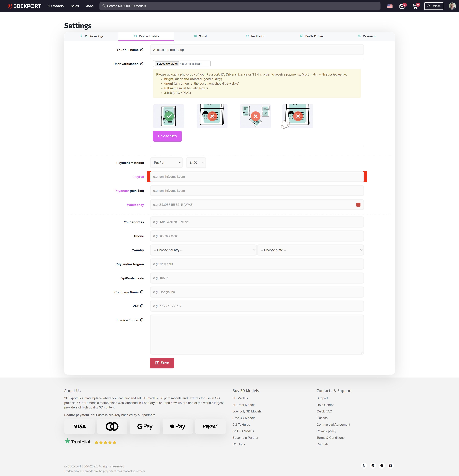Expand the PayPal payment methods dropdown
This screenshot has width=459, height=476.
click(166, 163)
